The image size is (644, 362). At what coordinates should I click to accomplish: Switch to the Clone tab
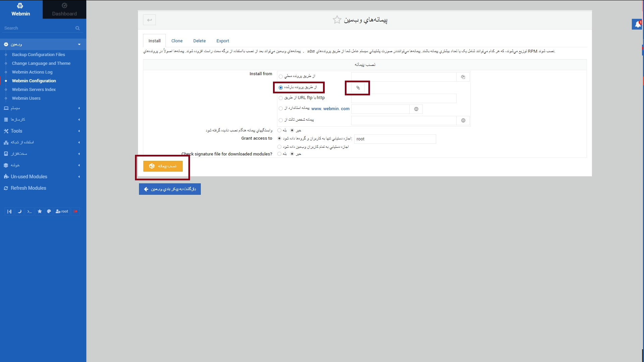(x=177, y=41)
